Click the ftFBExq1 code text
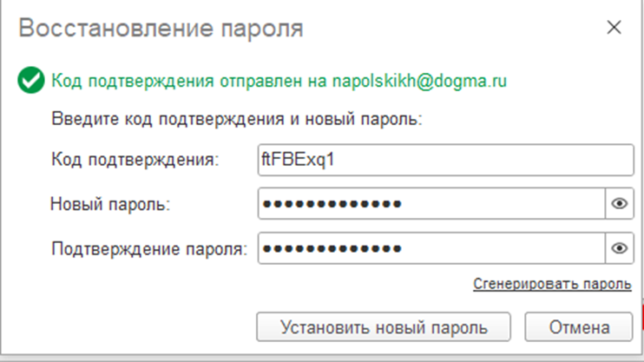This screenshot has height=362, width=644. (x=298, y=160)
